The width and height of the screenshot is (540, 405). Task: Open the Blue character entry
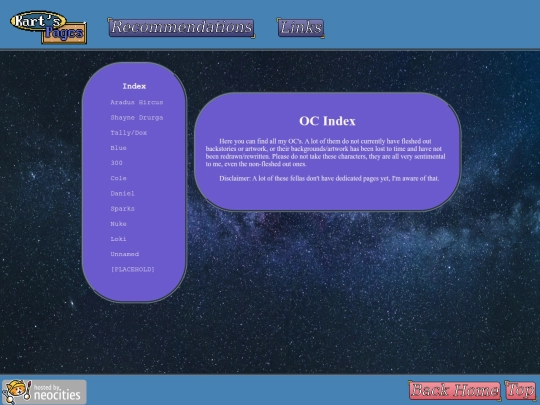pos(118,148)
